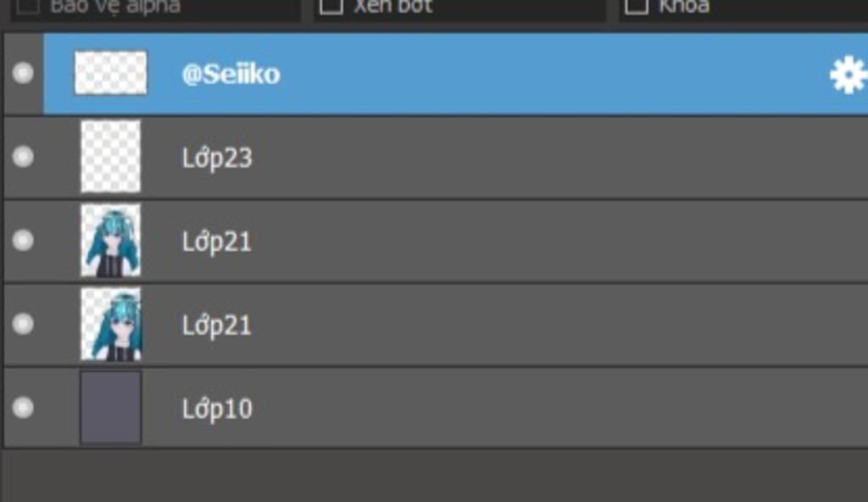This screenshot has height=502, width=868.
Task: Select the Lớp10 layer name
Action: [217, 409]
